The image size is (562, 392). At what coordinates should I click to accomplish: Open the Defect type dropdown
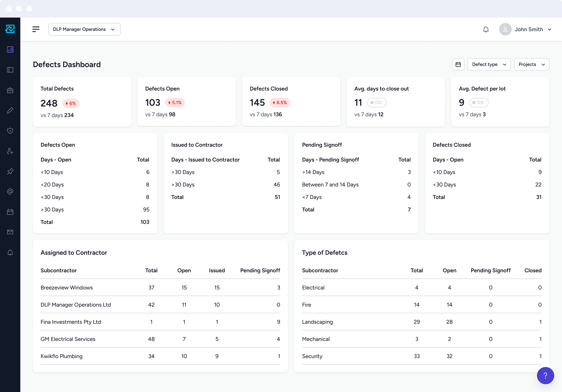489,64
